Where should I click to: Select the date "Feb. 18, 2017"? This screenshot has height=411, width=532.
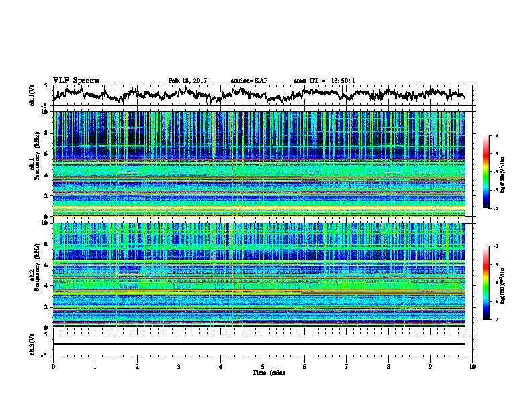(x=187, y=81)
